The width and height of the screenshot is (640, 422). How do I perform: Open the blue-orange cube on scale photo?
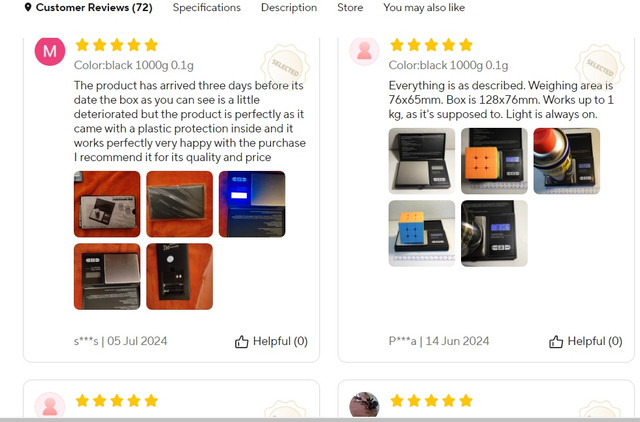[422, 233]
